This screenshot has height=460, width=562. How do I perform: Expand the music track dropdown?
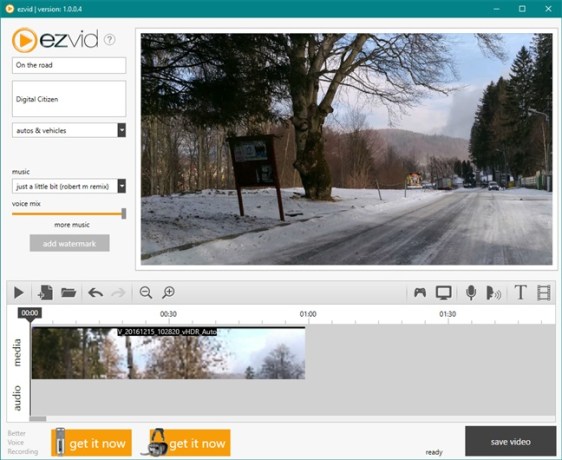pos(122,186)
